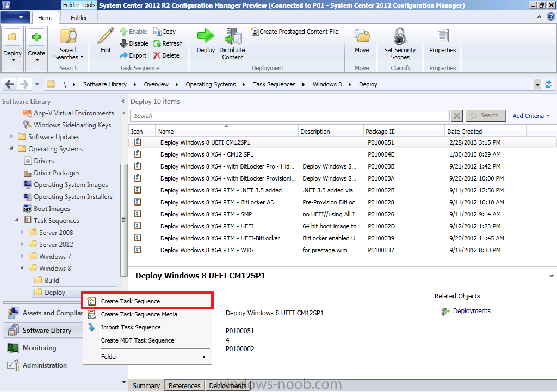The image size is (557, 392).
Task: Collapse the Task Sequences tree node
Action: click(17, 220)
